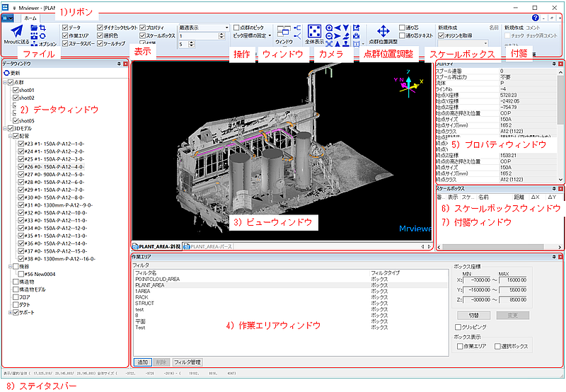Enable the 通り芯テキスト checkbox
The height and width of the screenshot is (392, 566).
402,35
